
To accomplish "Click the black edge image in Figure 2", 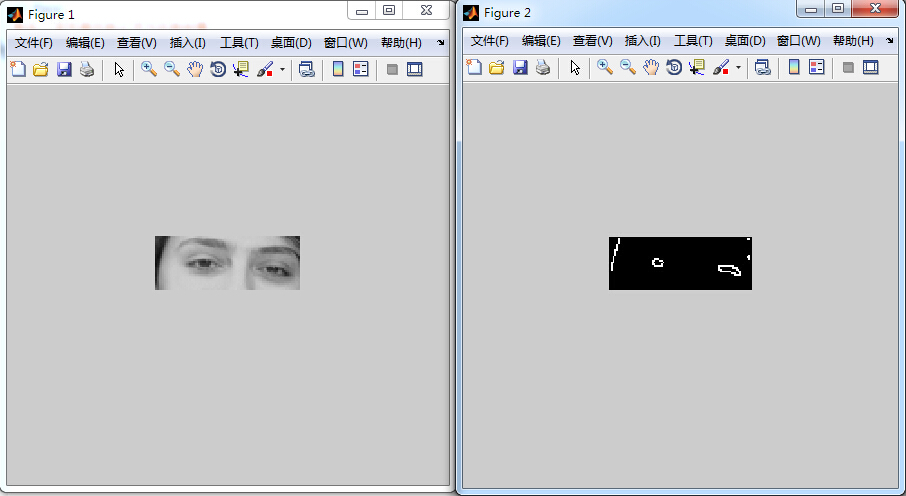I will pos(680,264).
